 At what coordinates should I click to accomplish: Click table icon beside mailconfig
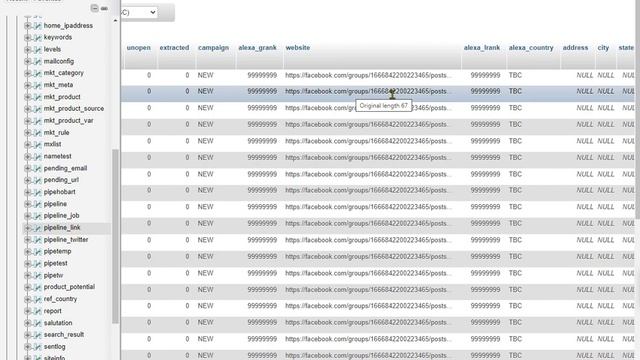(38, 61)
